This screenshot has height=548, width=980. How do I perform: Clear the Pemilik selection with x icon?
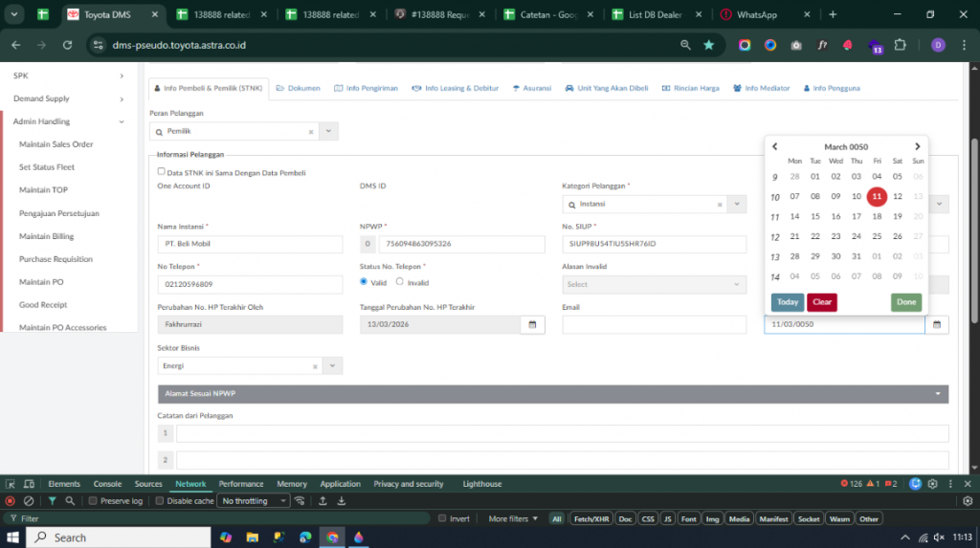pyautogui.click(x=310, y=132)
